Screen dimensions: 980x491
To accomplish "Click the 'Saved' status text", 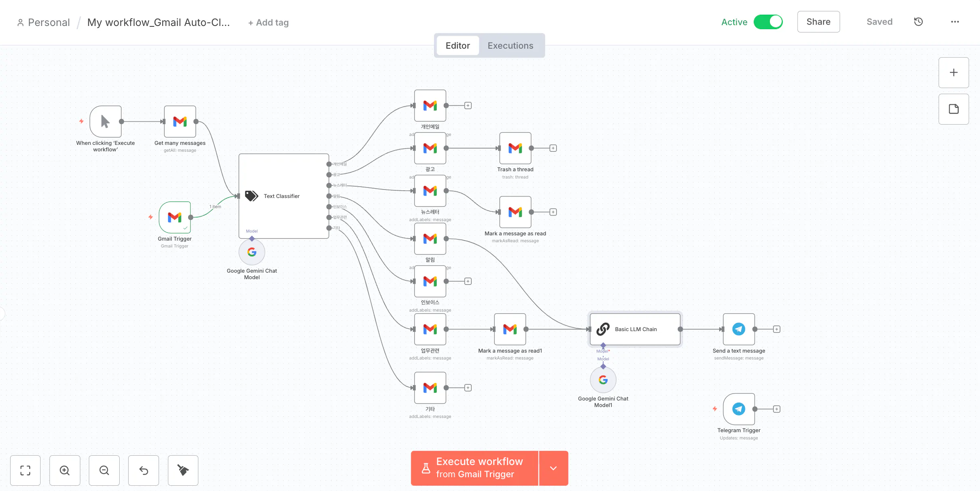I will point(879,22).
